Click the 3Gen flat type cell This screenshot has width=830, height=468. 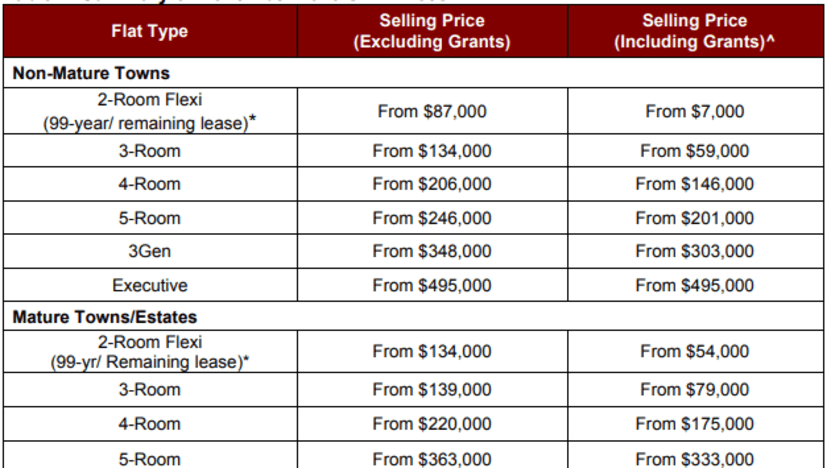150,251
